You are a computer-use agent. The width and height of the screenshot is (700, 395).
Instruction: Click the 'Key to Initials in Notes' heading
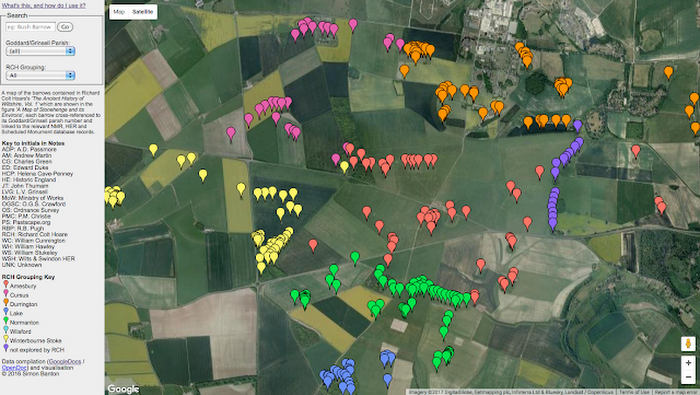33,143
